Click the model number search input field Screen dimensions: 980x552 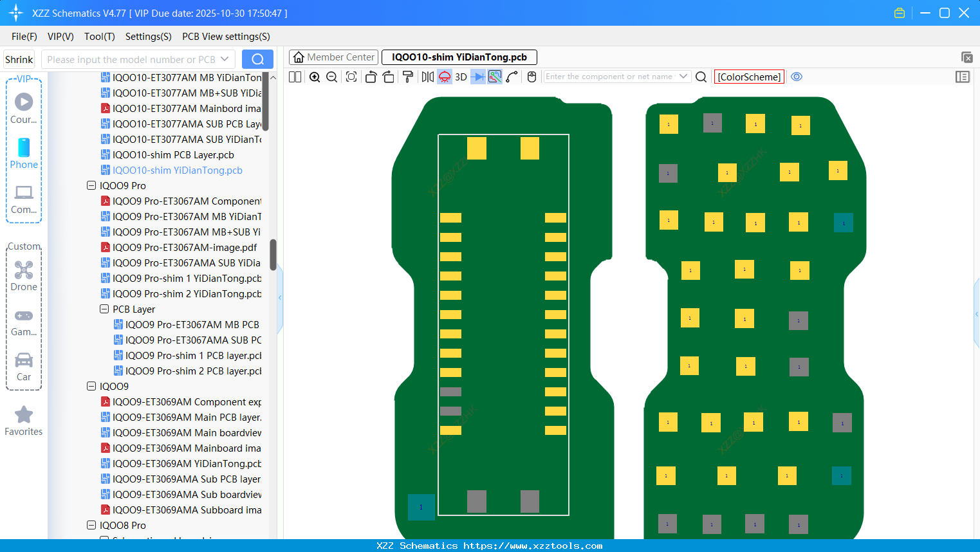point(132,60)
